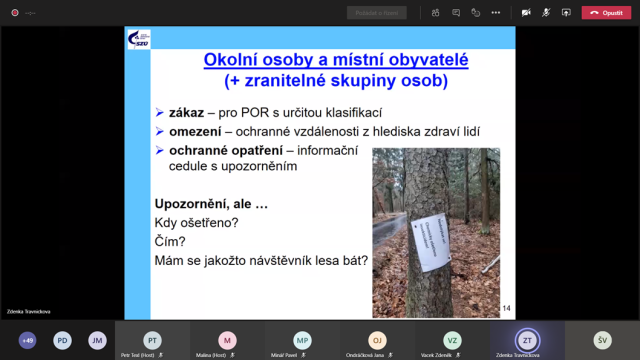Click the share content icon
Image resolution: width=640 pixels, height=360 pixels.
(x=566, y=13)
